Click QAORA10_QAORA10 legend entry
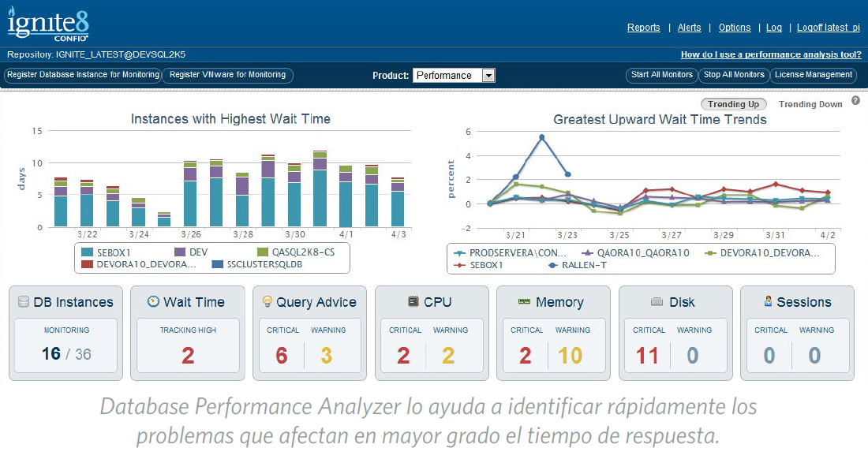This screenshot has height=459, width=868. [x=635, y=252]
